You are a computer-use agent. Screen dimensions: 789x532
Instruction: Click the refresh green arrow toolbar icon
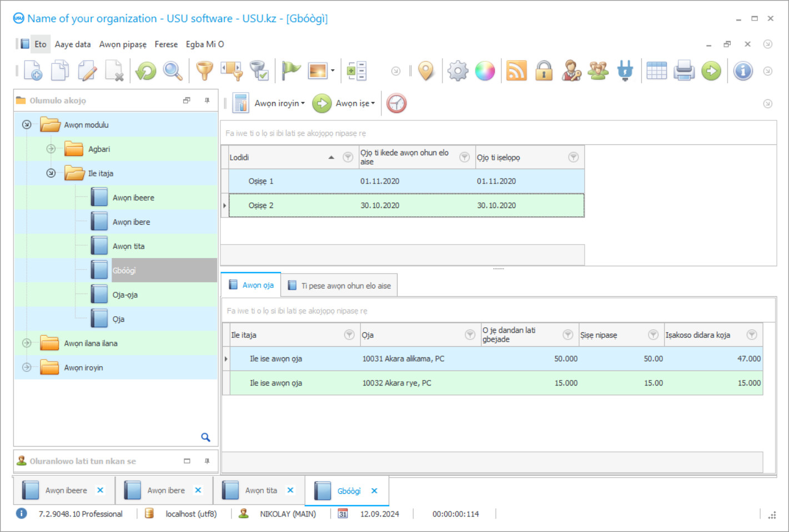(x=146, y=71)
